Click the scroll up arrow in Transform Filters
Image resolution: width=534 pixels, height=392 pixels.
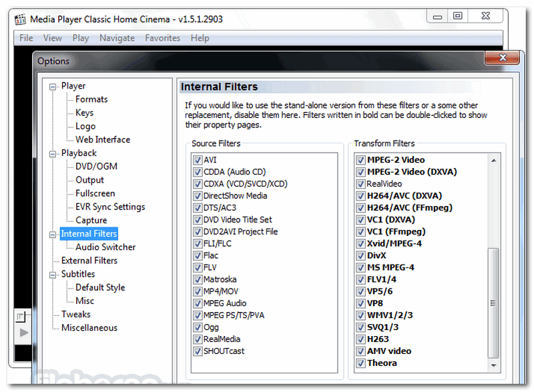click(494, 160)
